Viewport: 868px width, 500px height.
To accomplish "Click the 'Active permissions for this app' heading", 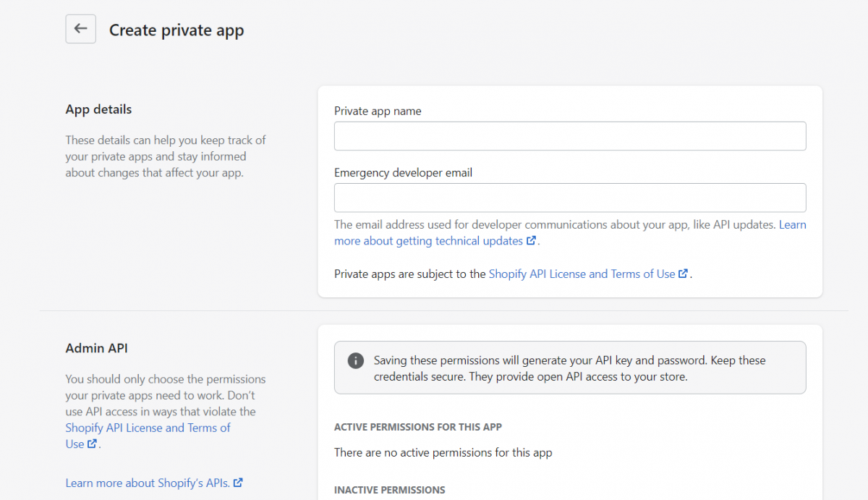I will 417,427.
